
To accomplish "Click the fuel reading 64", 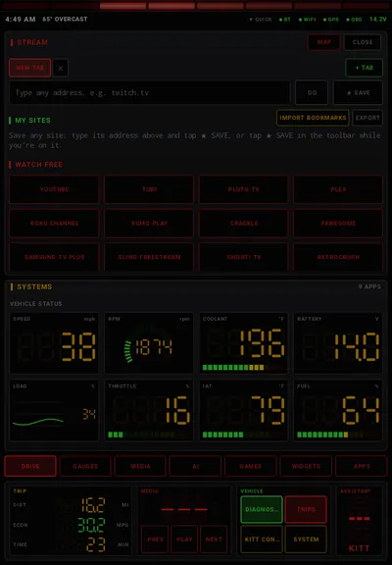I will 361,410.
